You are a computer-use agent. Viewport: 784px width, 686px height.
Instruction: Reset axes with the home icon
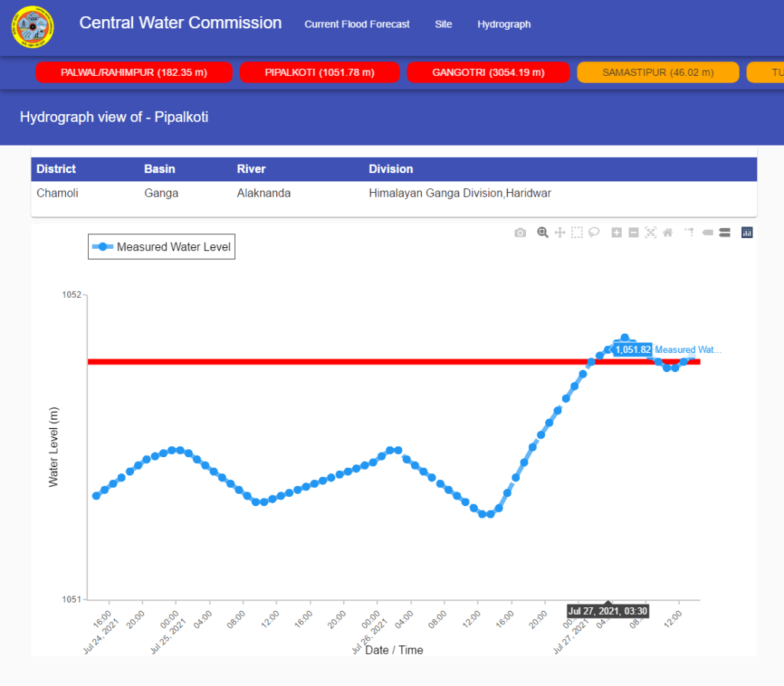click(x=668, y=233)
